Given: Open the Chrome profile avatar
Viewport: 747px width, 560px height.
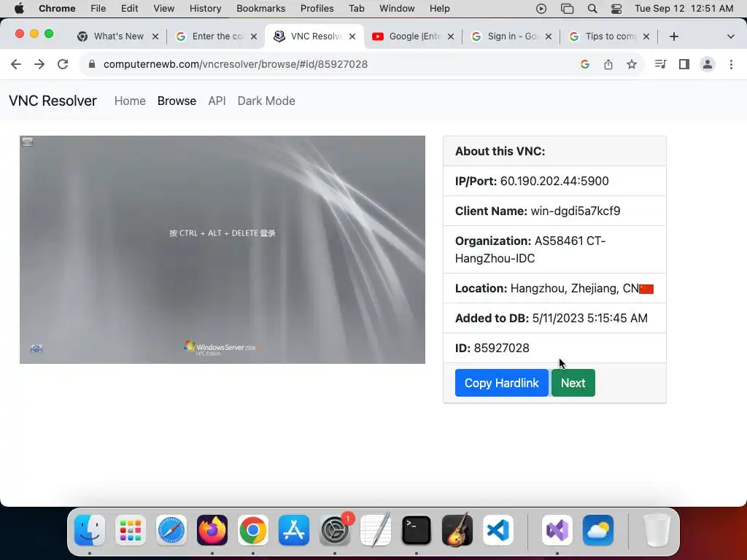Looking at the screenshot, I should tap(708, 64).
